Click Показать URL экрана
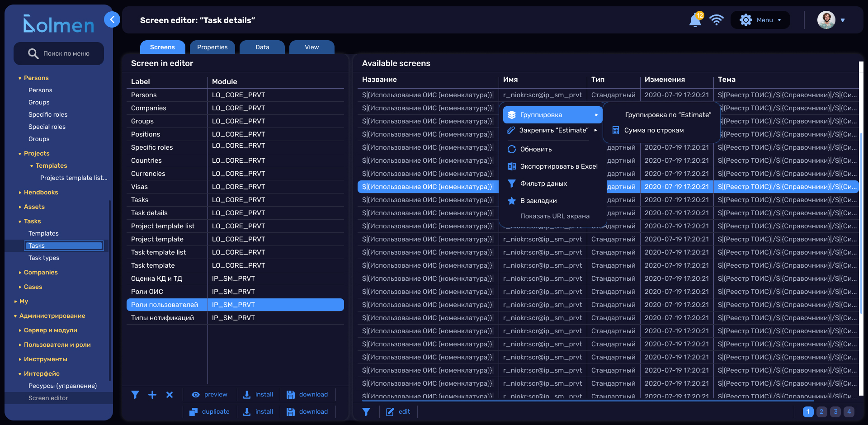The width and height of the screenshot is (868, 425). 555,216
